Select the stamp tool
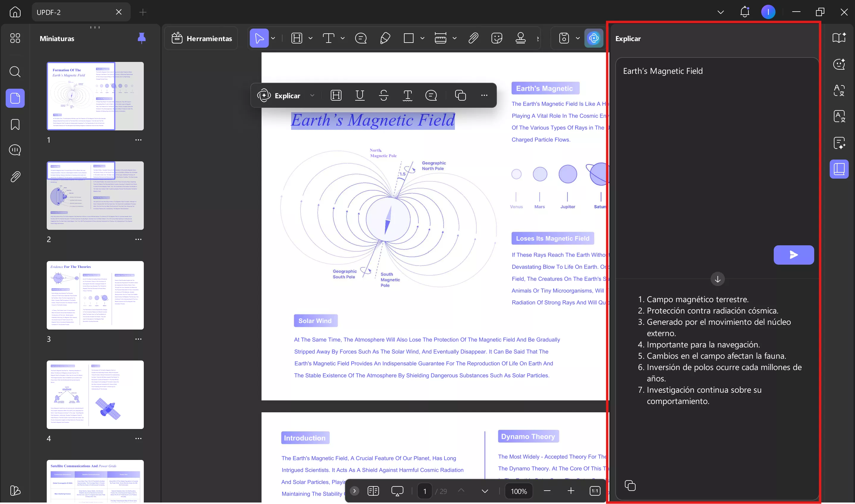The height and width of the screenshot is (504, 855). coord(521,38)
